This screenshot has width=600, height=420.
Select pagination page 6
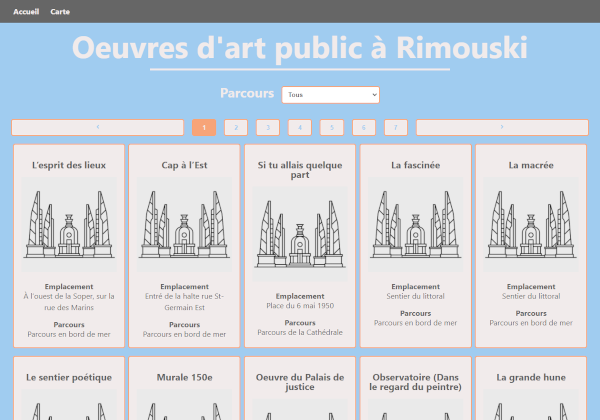(x=364, y=127)
